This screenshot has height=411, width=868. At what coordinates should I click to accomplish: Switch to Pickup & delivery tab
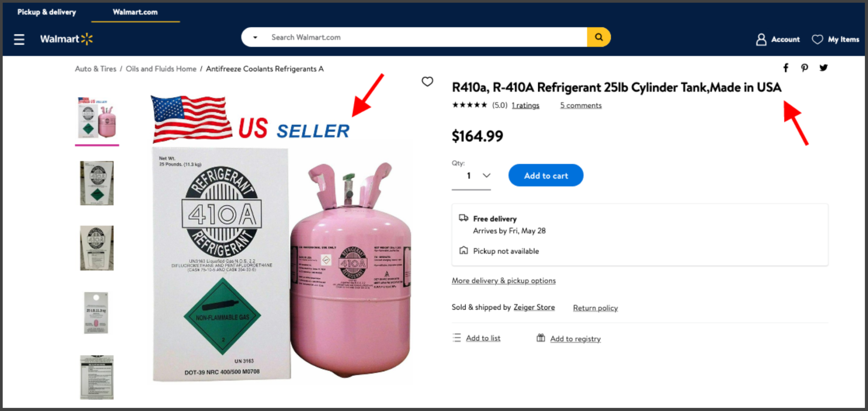click(x=46, y=12)
